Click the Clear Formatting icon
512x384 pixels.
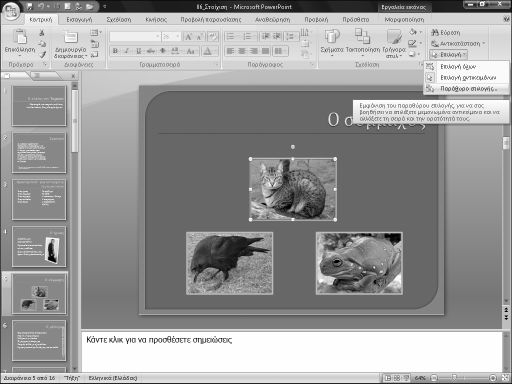pos(213,36)
